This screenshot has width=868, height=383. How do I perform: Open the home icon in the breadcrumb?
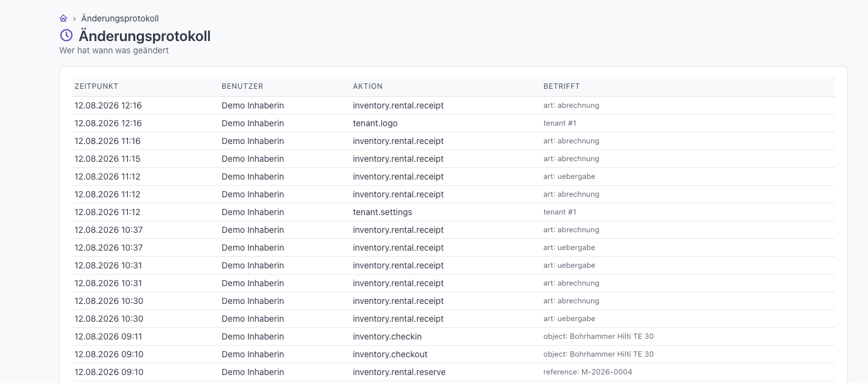pos(63,18)
